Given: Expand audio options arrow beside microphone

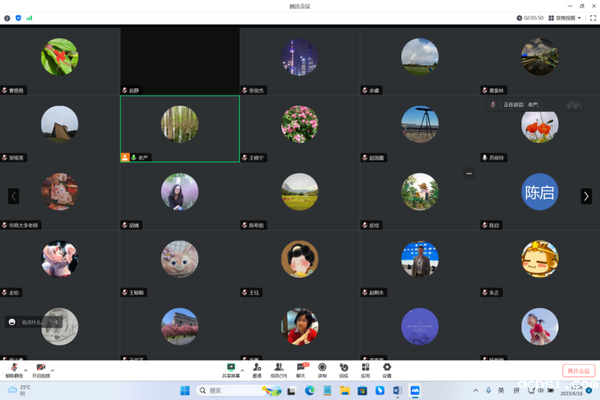Looking at the screenshot, I should [x=26, y=368].
